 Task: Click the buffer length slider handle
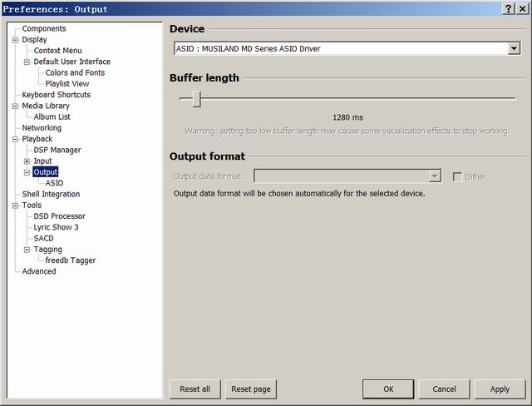click(196, 99)
